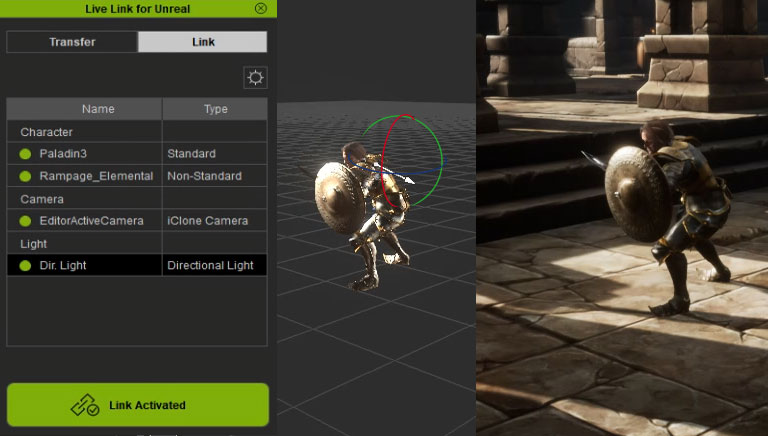This screenshot has height=436, width=768.
Task: Click the Light group heading
Action: 33,243
